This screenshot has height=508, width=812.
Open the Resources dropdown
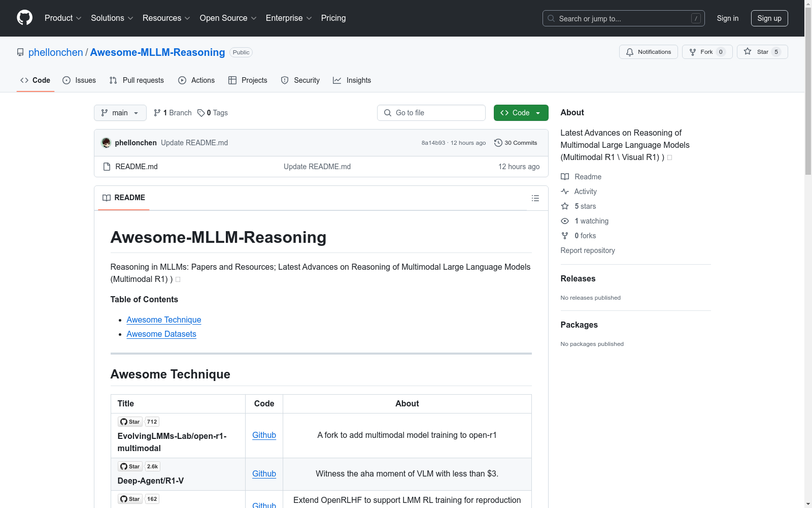(166, 18)
